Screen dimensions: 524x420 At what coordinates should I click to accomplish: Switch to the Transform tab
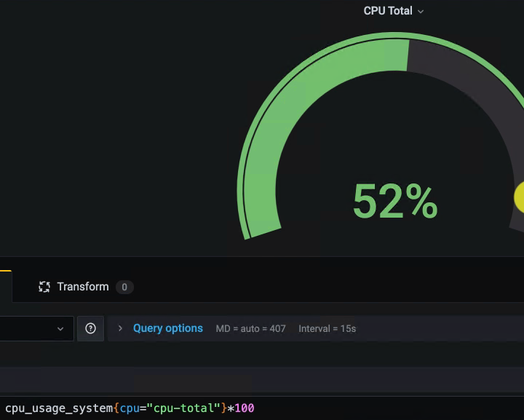(83, 287)
